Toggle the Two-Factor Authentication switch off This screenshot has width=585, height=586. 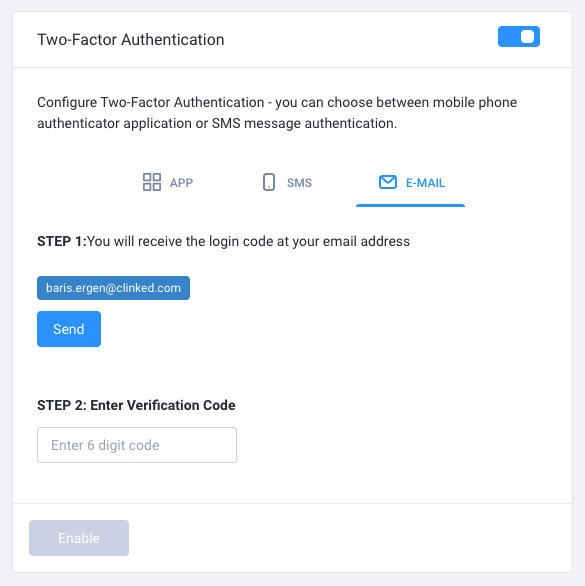[x=518, y=37]
